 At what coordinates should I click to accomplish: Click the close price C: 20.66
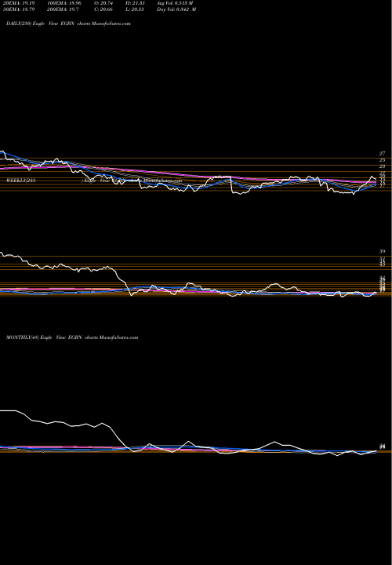coord(104,9)
